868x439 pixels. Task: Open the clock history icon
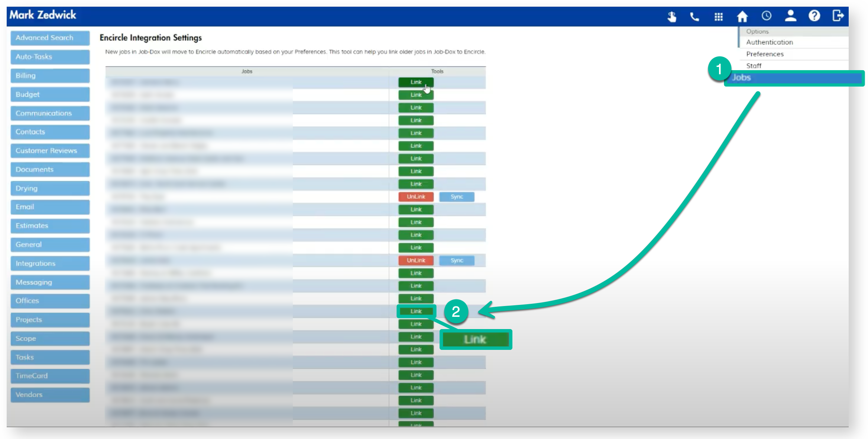(766, 16)
